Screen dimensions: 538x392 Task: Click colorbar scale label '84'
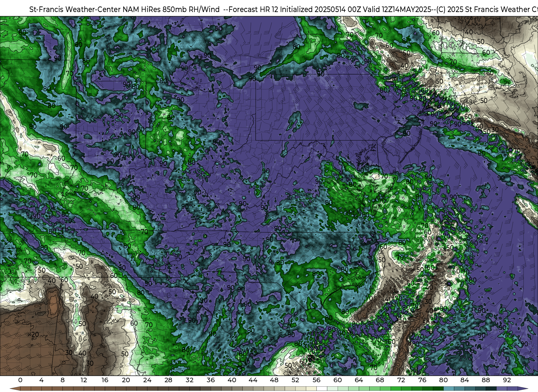[x=465, y=380]
